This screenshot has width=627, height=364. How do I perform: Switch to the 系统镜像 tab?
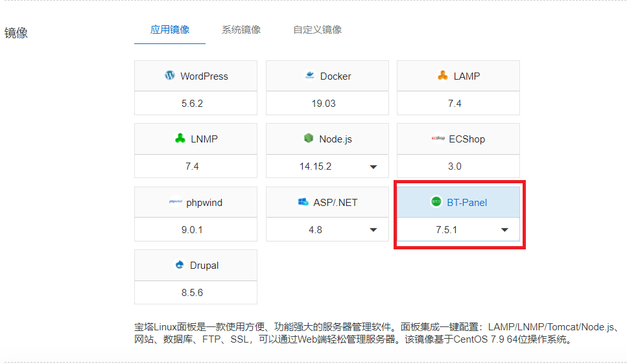241,30
